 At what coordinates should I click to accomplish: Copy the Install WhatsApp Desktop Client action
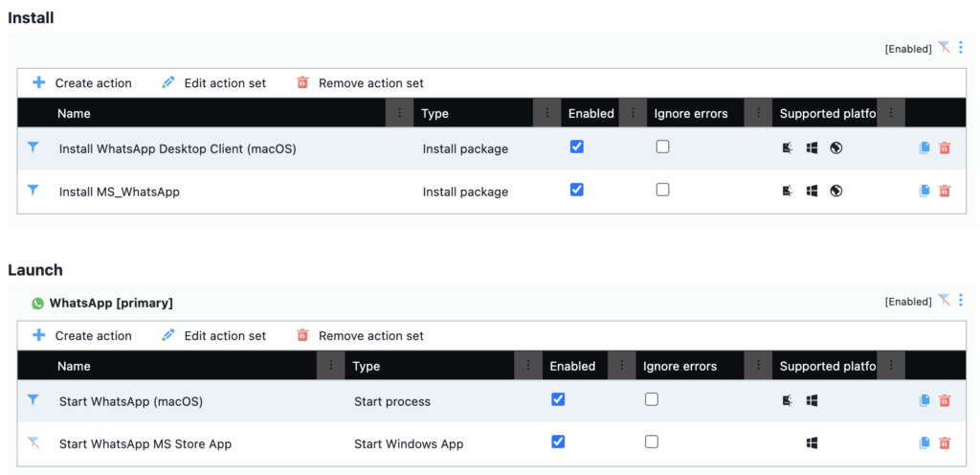click(924, 148)
